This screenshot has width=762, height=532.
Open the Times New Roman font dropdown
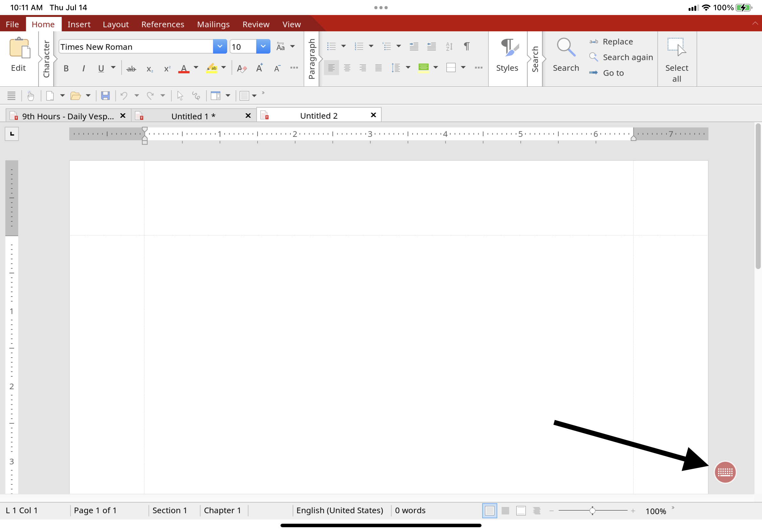point(219,47)
